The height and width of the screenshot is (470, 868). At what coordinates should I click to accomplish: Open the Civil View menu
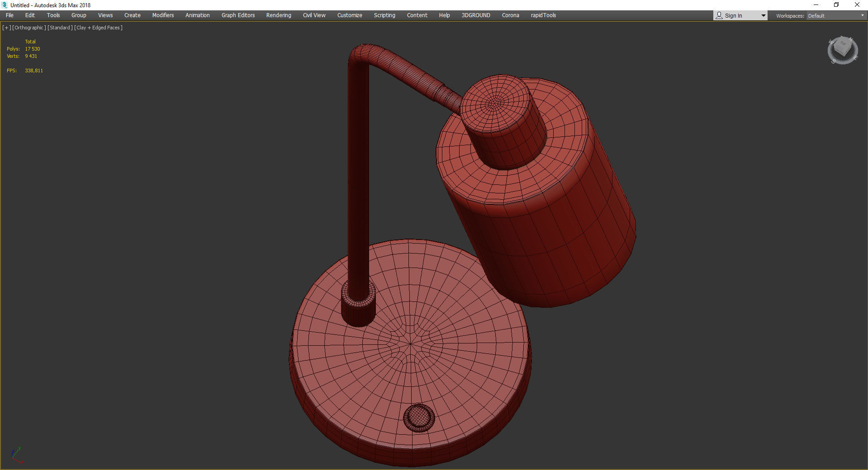click(x=314, y=15)
